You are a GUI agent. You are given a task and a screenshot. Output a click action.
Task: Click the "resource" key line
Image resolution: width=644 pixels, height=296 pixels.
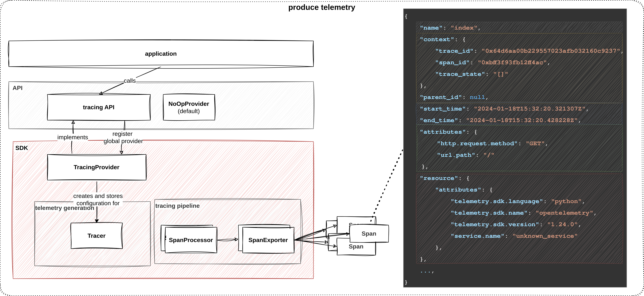click(x=444, y=178)
